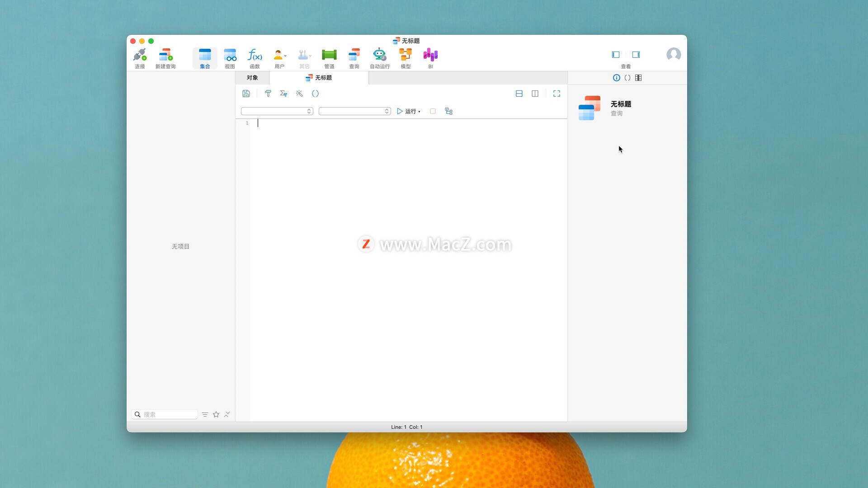Switch to the 对象 tab

(252, 78)
